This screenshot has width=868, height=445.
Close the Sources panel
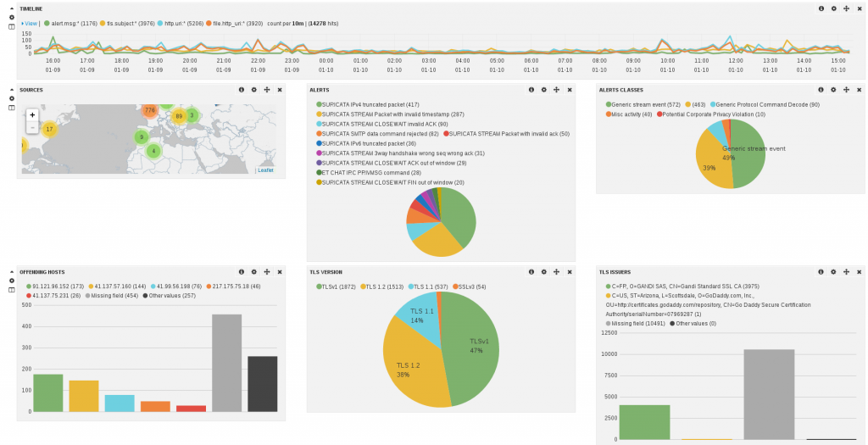point(280,90)
